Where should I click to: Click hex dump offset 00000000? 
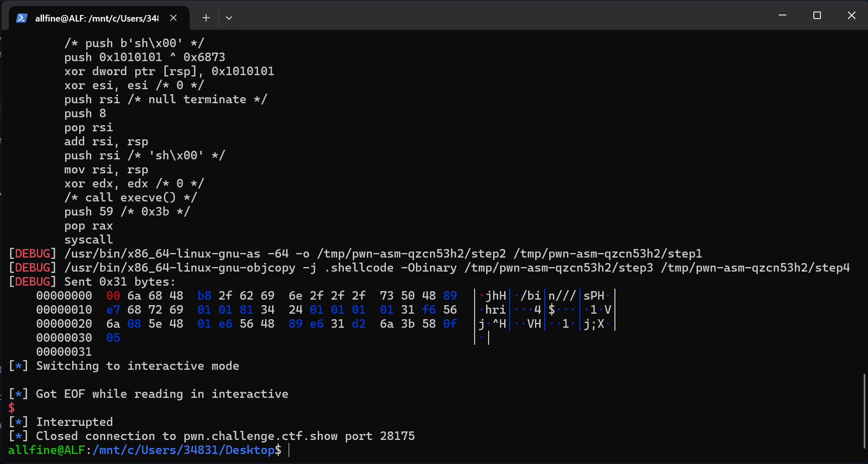(x=64, y=296)
